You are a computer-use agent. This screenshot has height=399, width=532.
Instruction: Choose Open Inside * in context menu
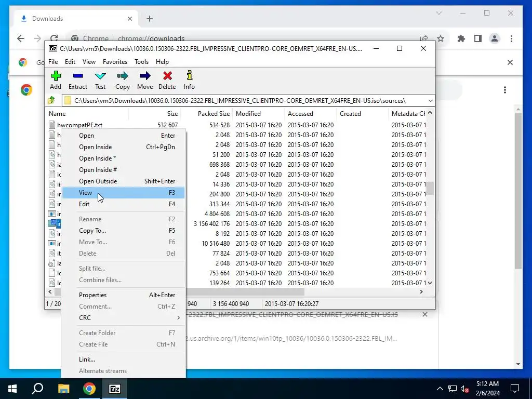tap(123, 158)
